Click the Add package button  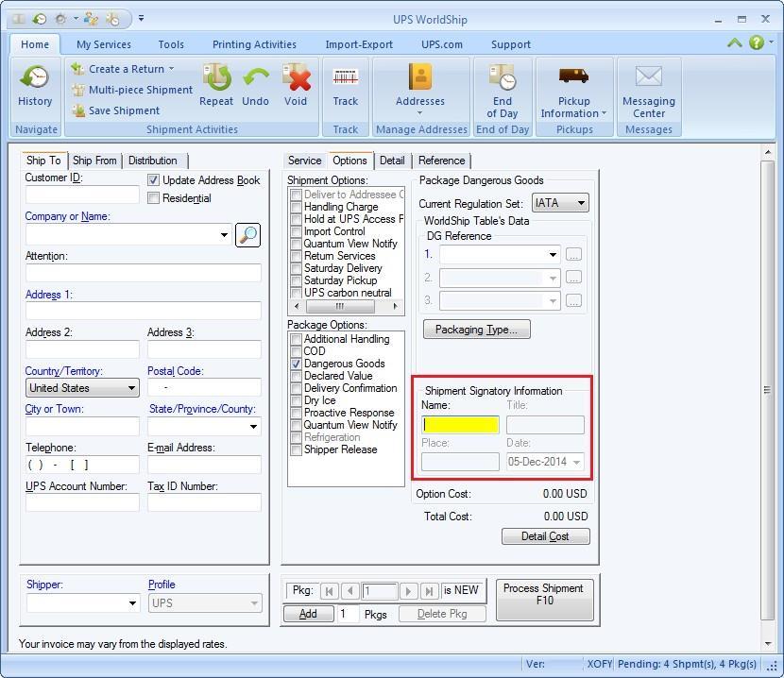point(308,614)
